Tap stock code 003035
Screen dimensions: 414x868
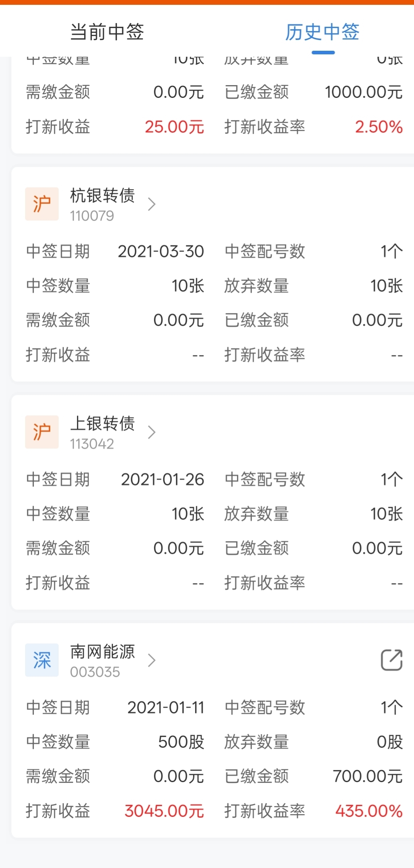pos(95,672)
